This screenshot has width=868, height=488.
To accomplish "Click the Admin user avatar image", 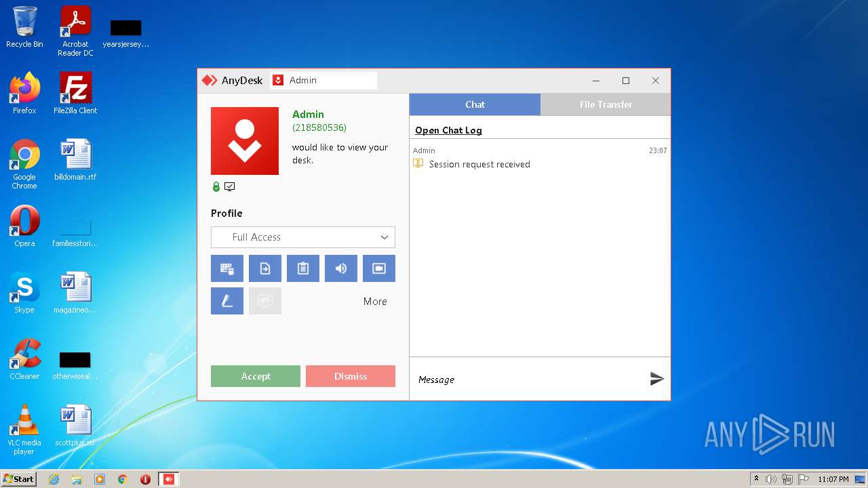I will [x=245, y=141].
